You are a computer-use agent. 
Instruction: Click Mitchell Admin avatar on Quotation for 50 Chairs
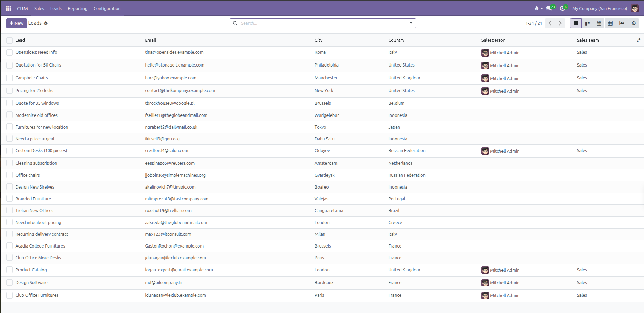(x=485, y=65)
